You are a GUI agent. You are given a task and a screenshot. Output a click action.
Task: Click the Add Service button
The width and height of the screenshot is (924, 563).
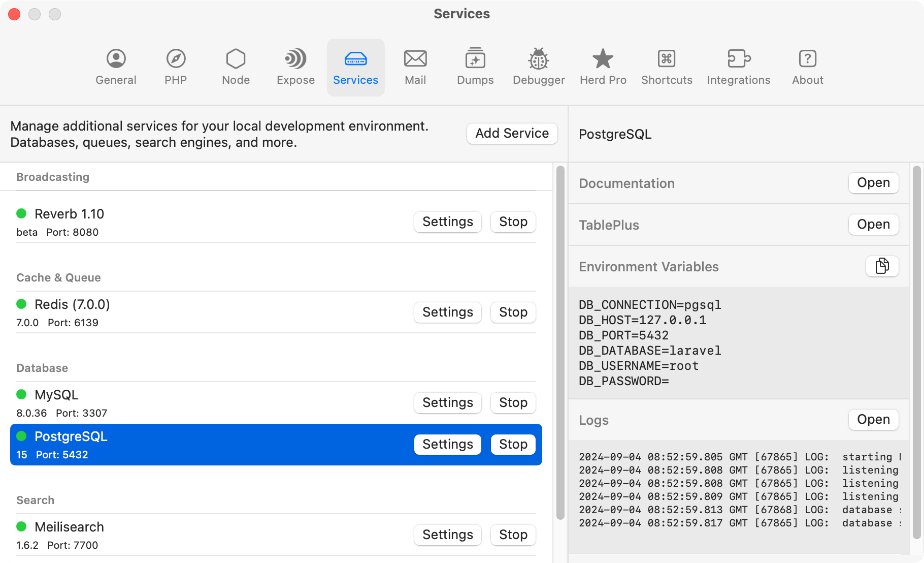tap(512, 133)
